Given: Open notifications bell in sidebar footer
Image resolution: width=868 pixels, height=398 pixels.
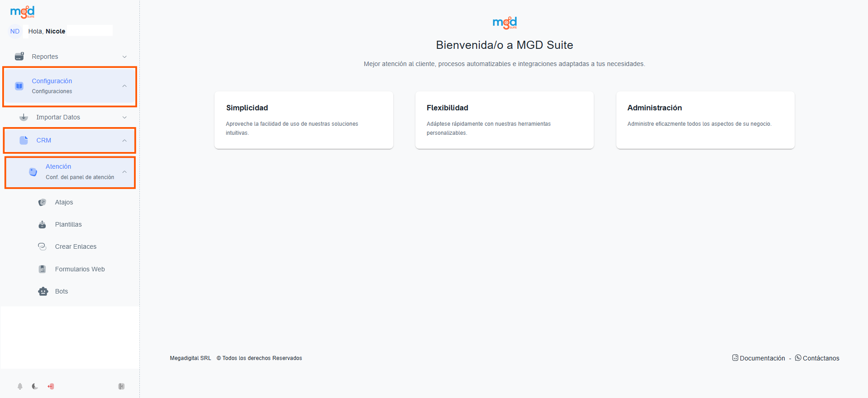Looking at the screenshot, I should [x=20, y=386].
